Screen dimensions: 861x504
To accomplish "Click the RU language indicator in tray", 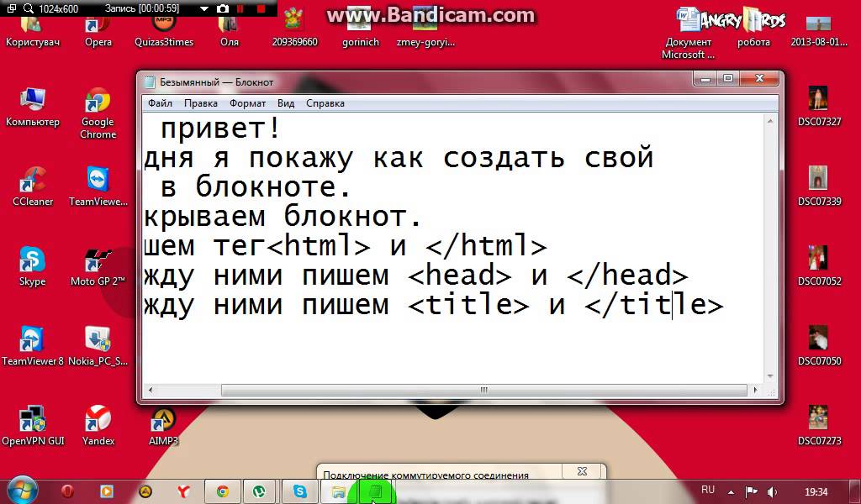I will pyautogui.click(x=708, y=490).
